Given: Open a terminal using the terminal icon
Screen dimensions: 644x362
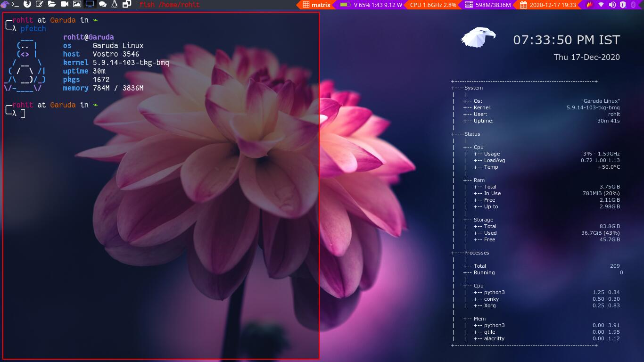Looking at the screenshot, I should (16, 4).
